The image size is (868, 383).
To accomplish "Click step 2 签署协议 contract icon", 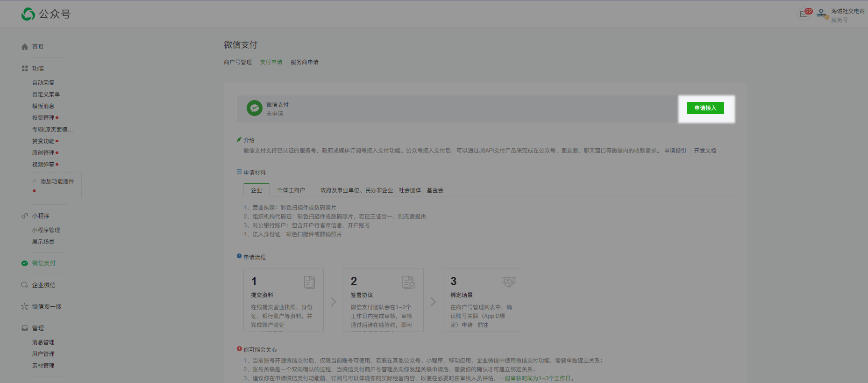I will (409, 282).
